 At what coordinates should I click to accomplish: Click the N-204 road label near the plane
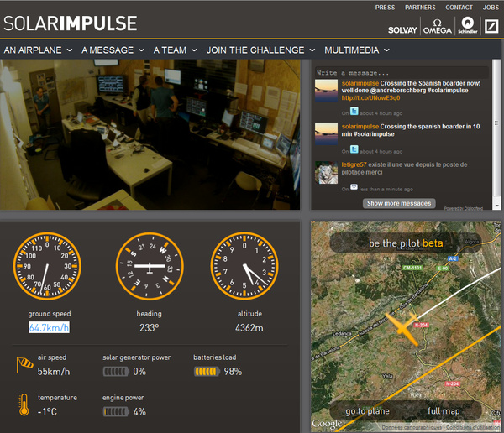[x=421, y=325]
